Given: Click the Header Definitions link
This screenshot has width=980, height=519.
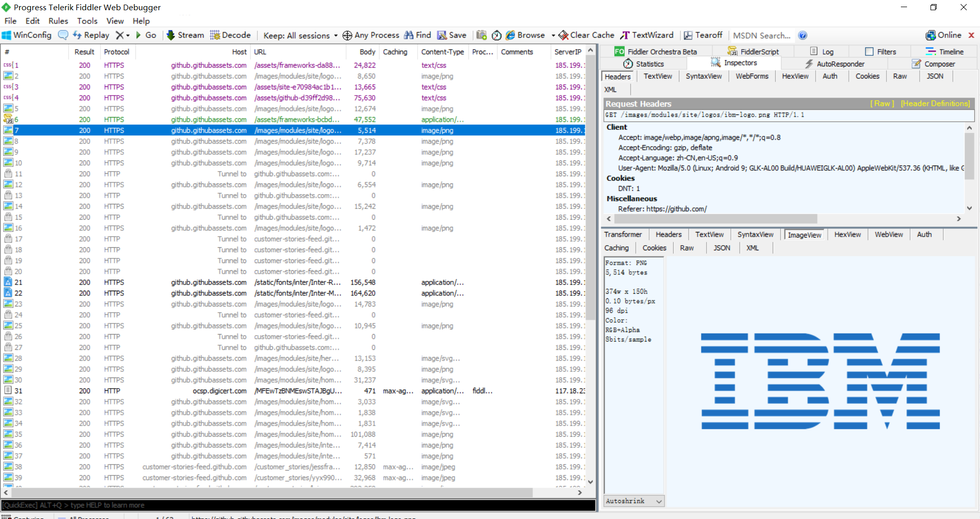Looking at the screenshot, I should 935,104.
